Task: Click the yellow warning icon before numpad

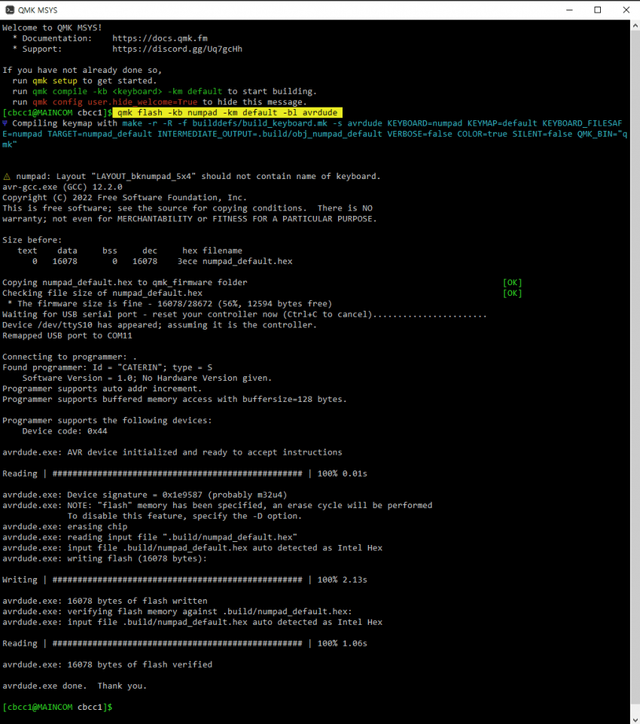Action: pyautogui.click(x=7, y=176)
